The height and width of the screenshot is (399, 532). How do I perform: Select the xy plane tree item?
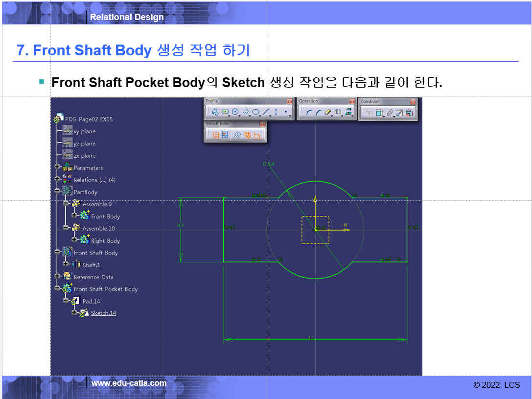click(x=84, y=131)
